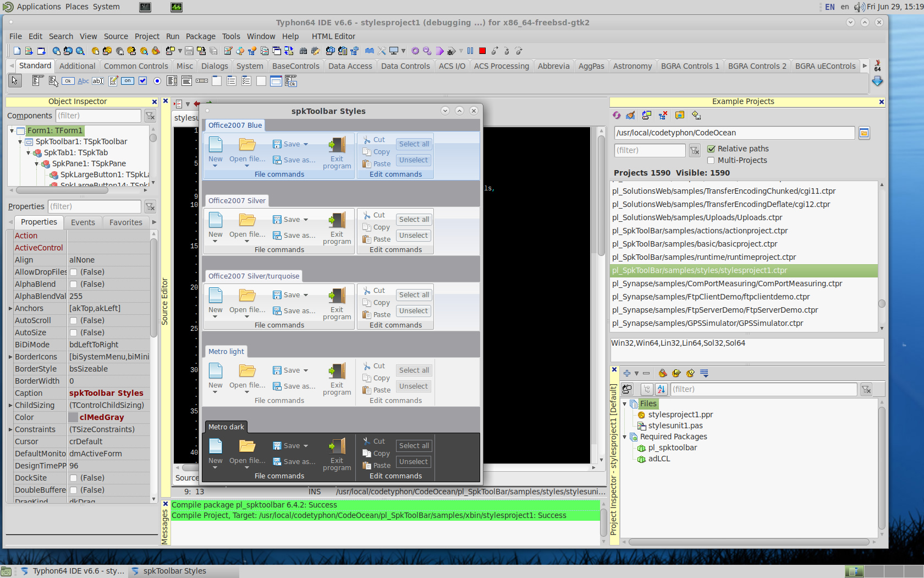Click the clMedGray color swatch in Color property
Image resolution: width=924 pixels, height=578 pixels.
(x=73, y=417)
